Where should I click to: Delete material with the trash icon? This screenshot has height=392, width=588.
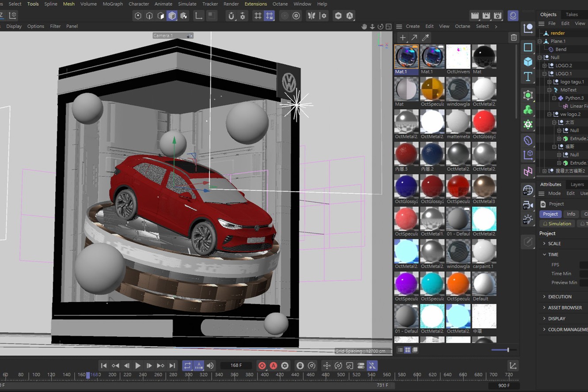click(x=513, y=38)
